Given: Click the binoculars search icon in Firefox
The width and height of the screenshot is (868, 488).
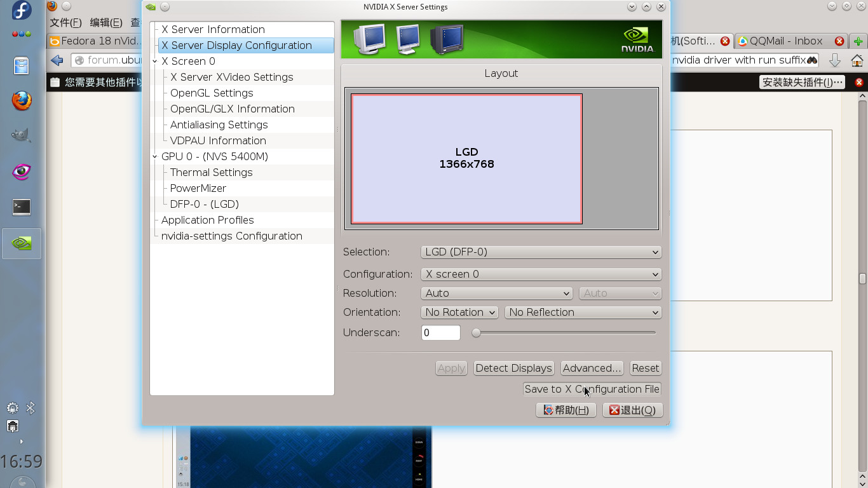Looking at the screenshot, I should (812, 60).
